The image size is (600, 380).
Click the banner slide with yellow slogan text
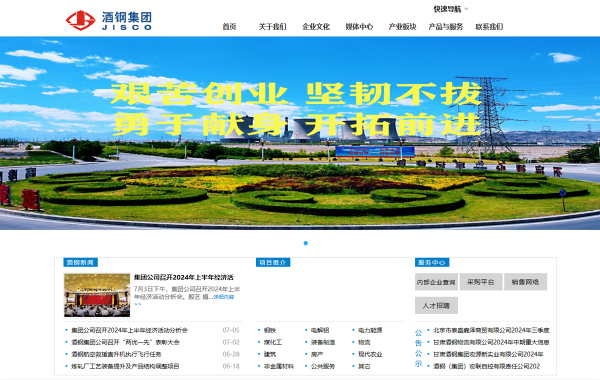click(300, 133)
